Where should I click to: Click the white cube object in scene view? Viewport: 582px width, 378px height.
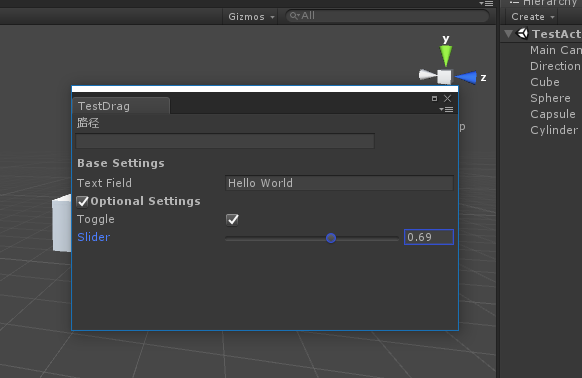click(x=62, y=223)
